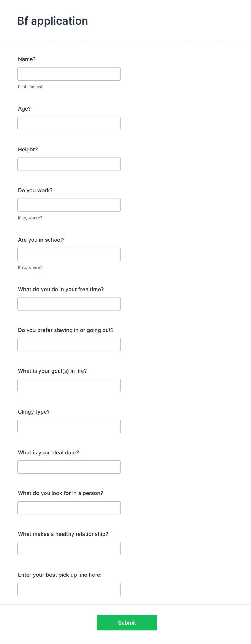Click the 'Height?' question label
Image resolution: width=251 pixels, height=644 pixels.
[x=28, y=150]
